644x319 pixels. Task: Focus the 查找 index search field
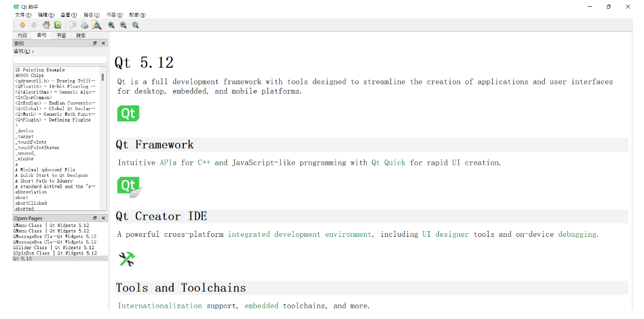pos(60,60)
